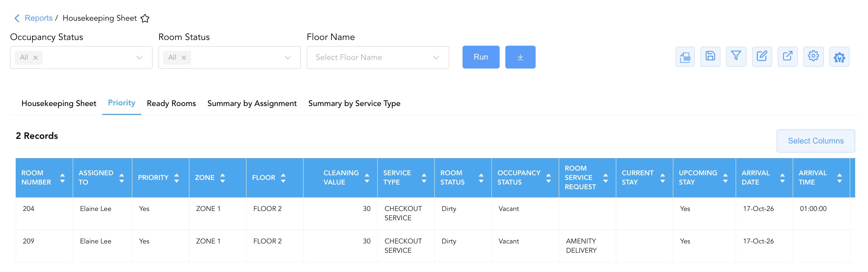Select the Priority tab
This screenshot has width=868, height=272.
point(122,103)
